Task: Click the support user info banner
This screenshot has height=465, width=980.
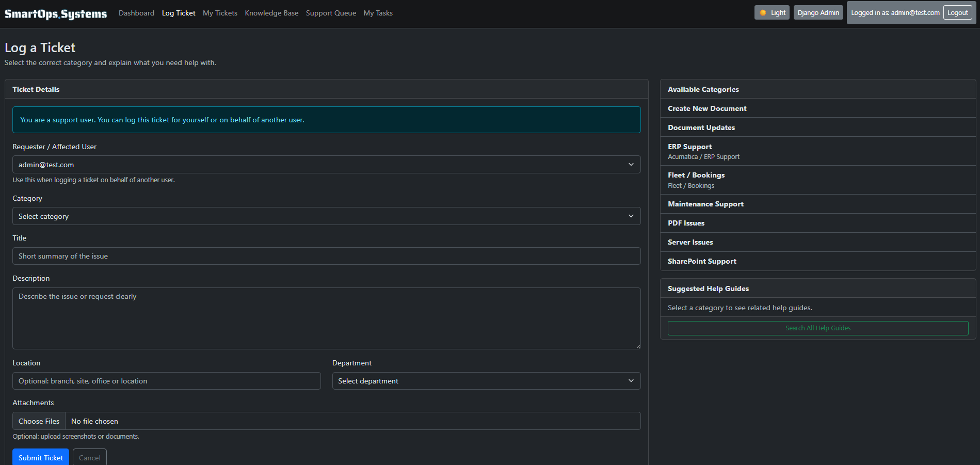Action: [327, 120]
